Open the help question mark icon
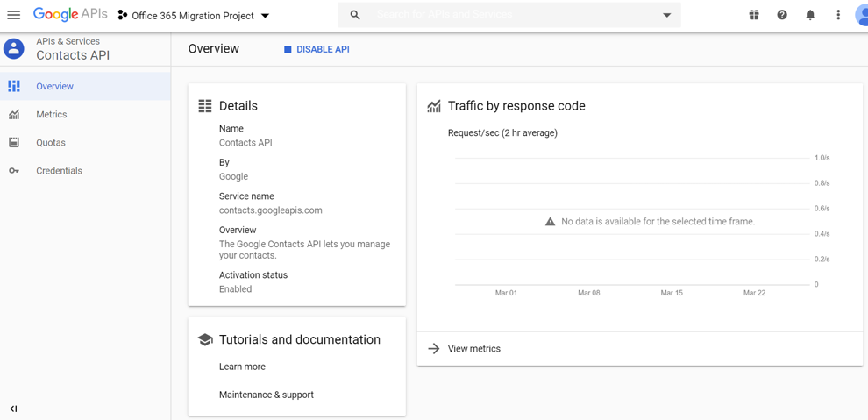The width and height of the screenshot is (868, 420). click(x=782, y=15)
